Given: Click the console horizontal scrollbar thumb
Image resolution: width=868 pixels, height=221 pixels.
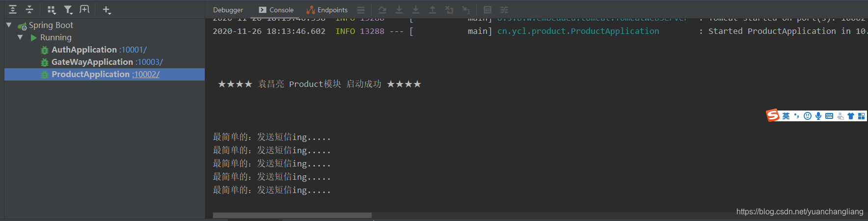Looking at the screenshot, I should coord(292,215).
